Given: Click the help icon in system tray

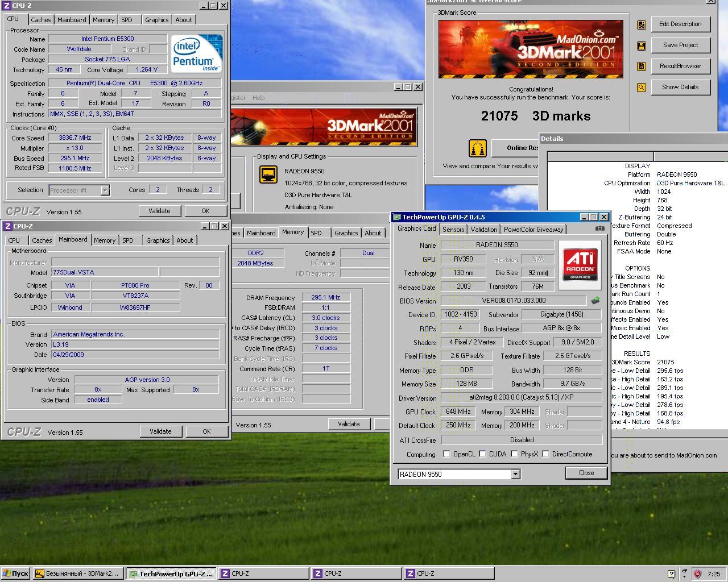Looking at the screenshot, I should 671,574.
